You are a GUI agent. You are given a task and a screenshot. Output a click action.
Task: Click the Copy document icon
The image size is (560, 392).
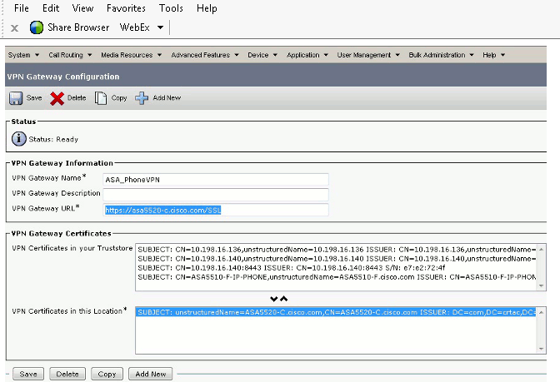point(101,98)
